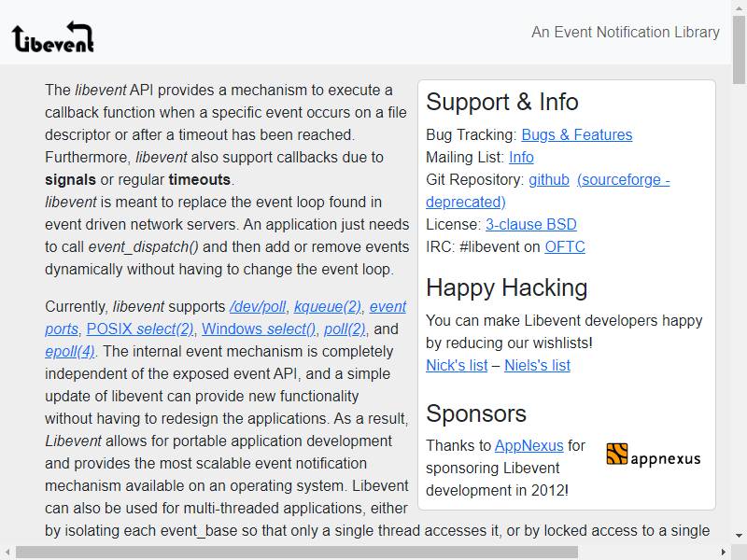Click the AppNexus text link

click(529, 446)
